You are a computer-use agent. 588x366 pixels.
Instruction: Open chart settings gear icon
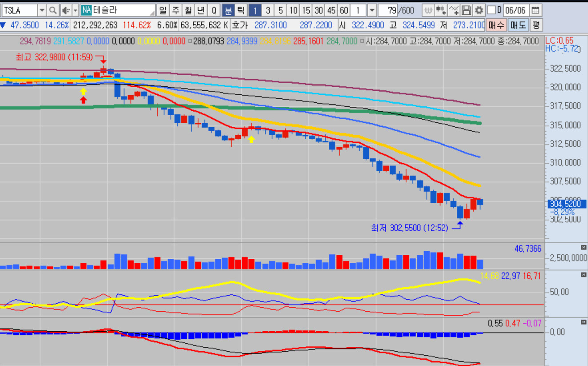(x=479, y=10)
